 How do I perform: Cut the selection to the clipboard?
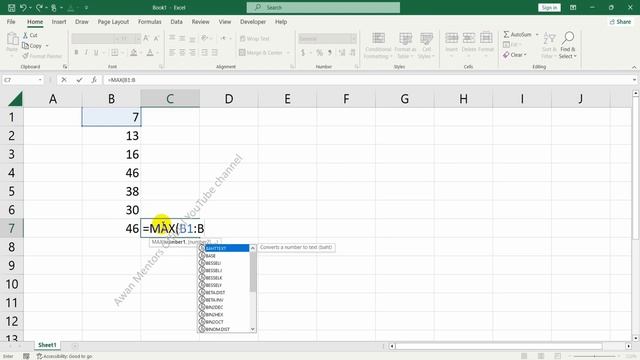(30, 36)
